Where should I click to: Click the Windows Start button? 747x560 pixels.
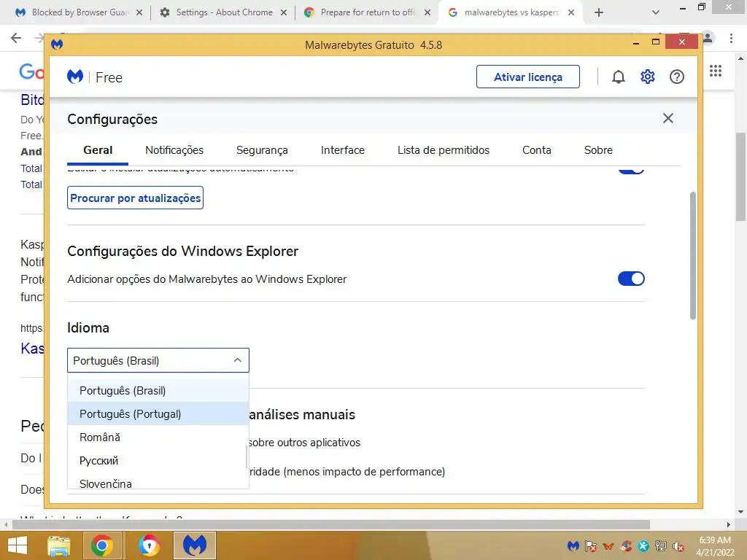(18, 545)
